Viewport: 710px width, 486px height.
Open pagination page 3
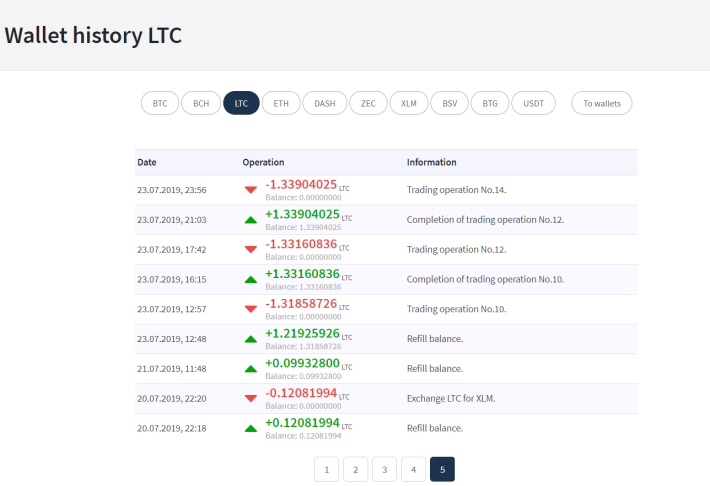tap(384, 469)
